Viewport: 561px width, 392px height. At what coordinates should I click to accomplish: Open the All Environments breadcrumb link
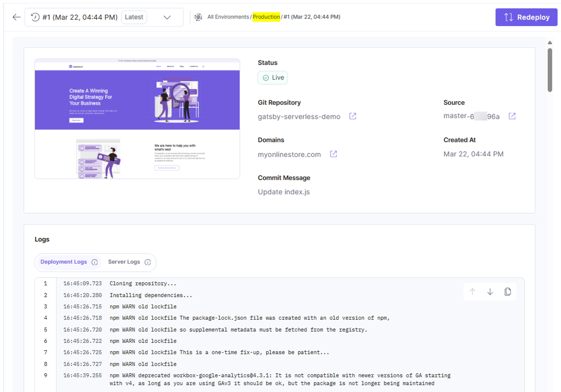pyautogui.click(x=228, y=17)
